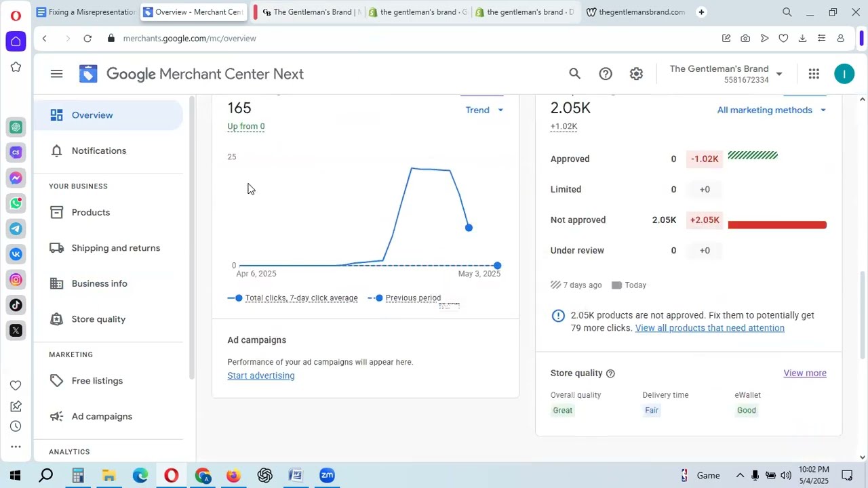Open Microsoft Word from the taskbar

[x=296, y=475]
